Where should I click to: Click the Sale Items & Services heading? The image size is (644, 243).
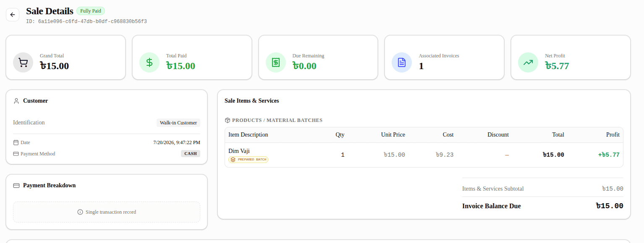point(252,101)
